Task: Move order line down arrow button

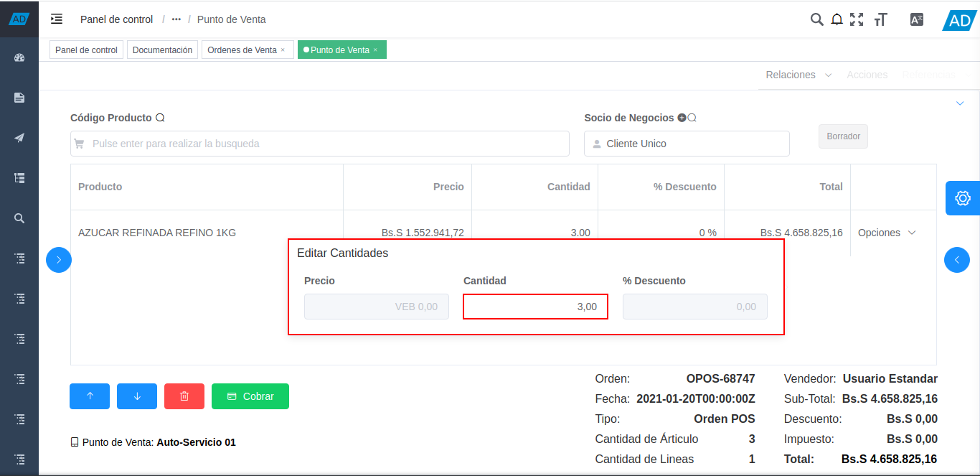Action: click(137, 396)
